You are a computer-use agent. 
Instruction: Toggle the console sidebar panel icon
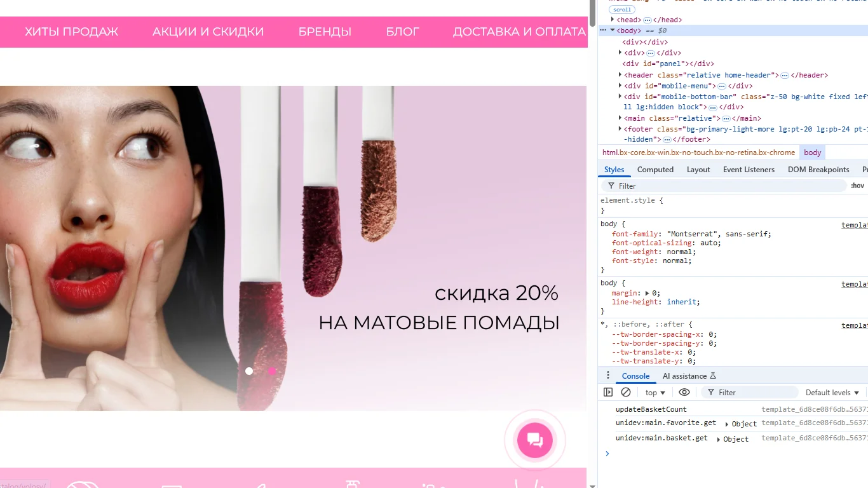608,393
